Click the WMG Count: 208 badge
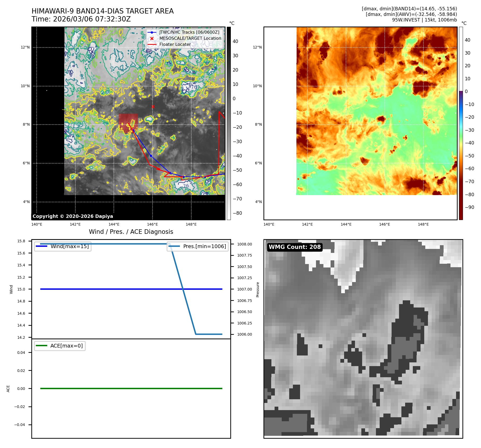Image resolution: width=481 pixels, height=448 pixels. (294, 247)
